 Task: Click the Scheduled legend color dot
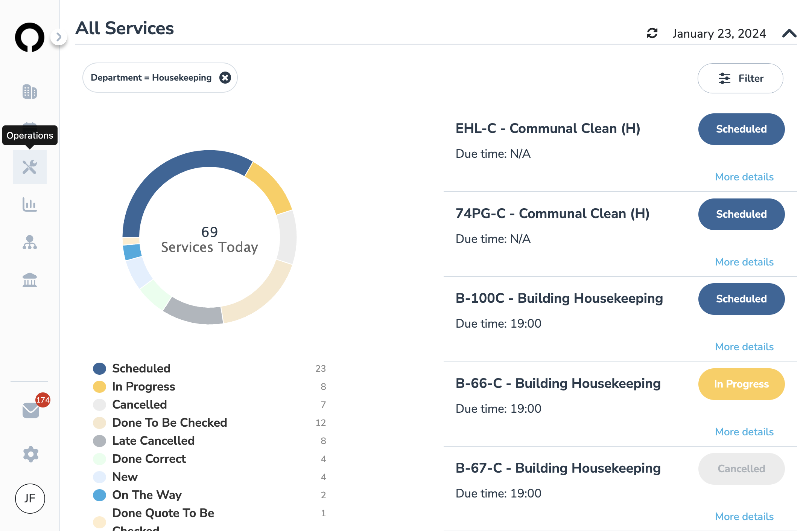pyautogui.click(x=99, y=369)
